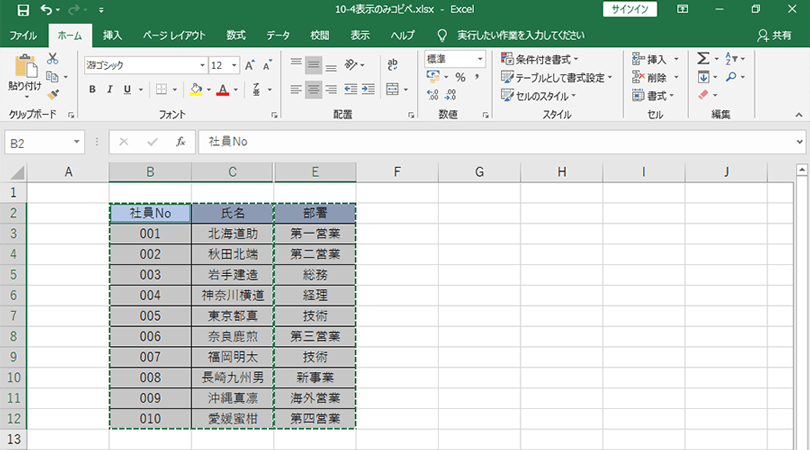Toggle bold formatting

(x=92, y=89)
